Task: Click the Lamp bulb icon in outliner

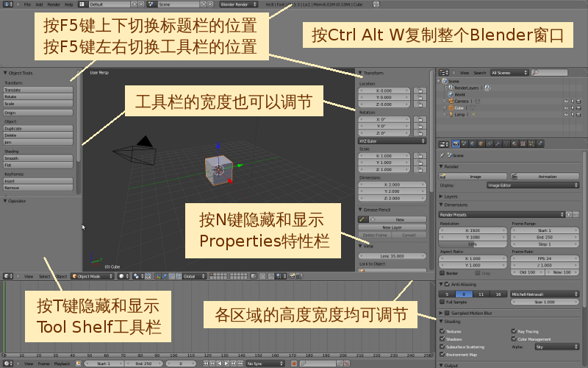Action: (451, 115)
